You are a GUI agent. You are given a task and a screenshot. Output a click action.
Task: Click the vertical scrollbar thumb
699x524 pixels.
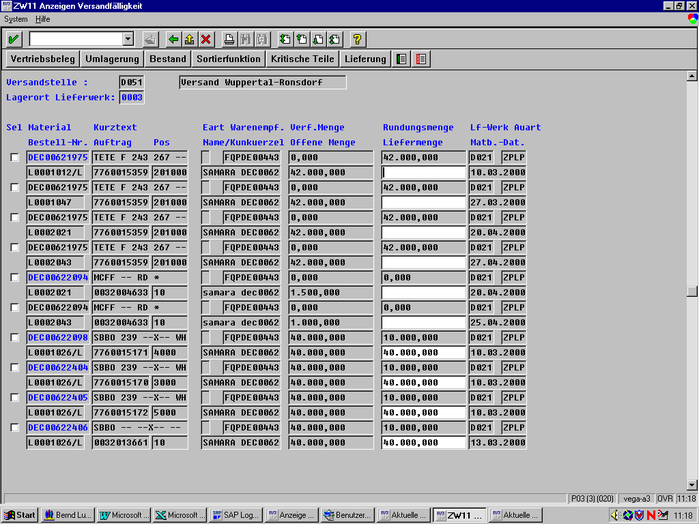click(692, 291)
